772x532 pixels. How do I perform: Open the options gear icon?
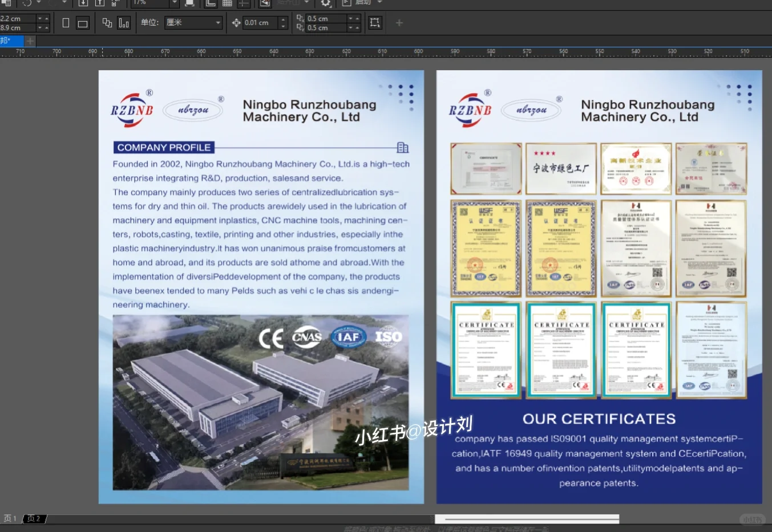pyautogui.click(x=325, y=3)
